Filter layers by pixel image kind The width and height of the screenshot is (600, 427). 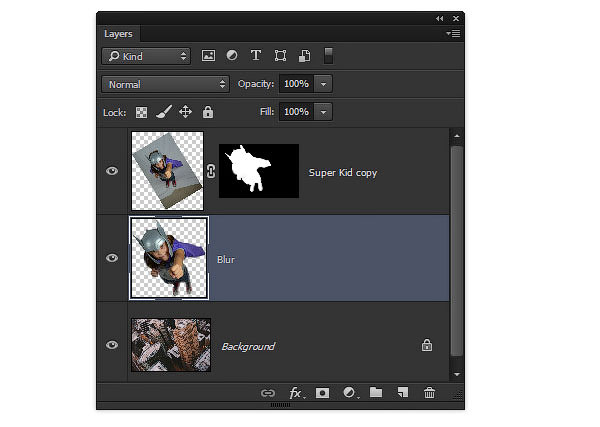tap(208, 56)
